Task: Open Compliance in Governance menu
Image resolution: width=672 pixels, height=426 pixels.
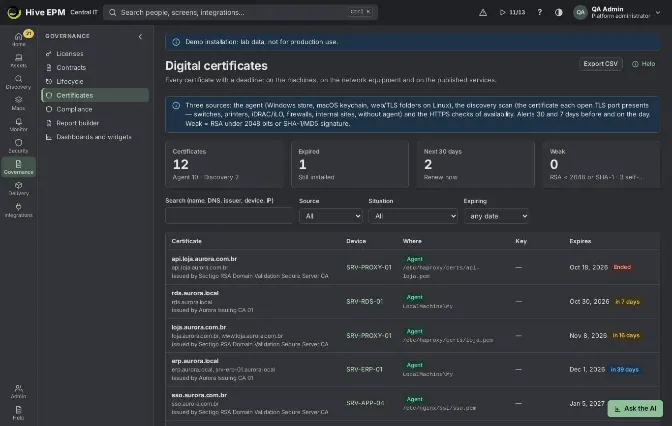Action: tap(95, 109)
